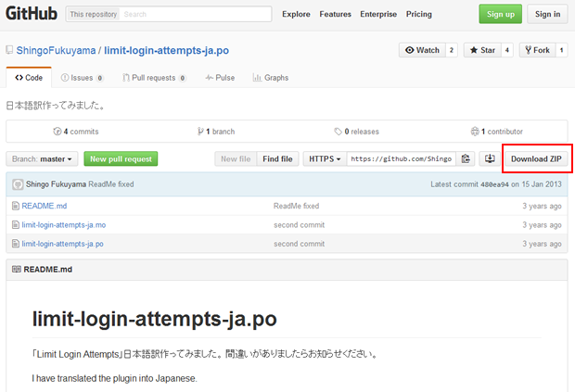Click ReadMe fixed message in README.md row

click(296, 206)
